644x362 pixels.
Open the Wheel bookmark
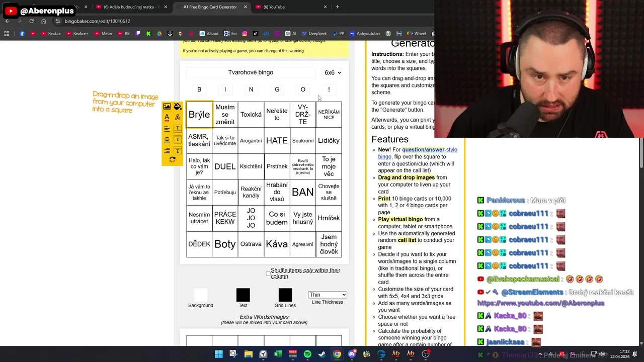tap(417, 34)
